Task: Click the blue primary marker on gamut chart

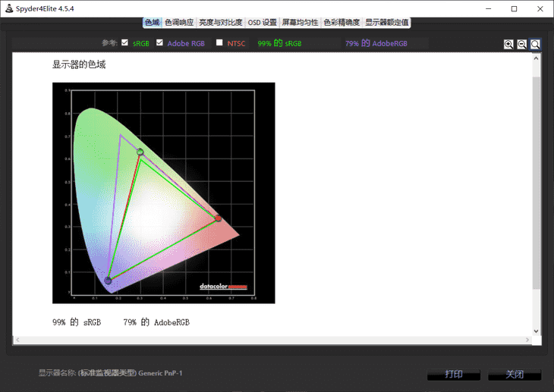Action: click(108, 281)
